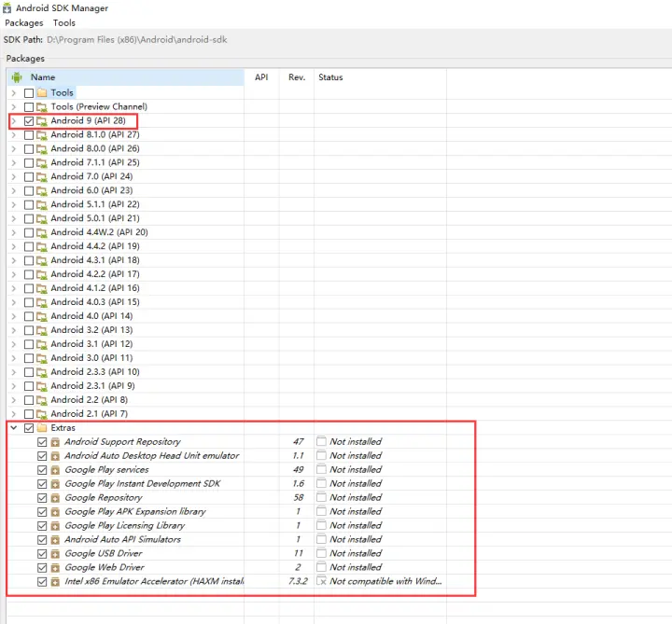Click the Android 4.0.3 (API 15) folder icon
This screenshot has height=624, width=672.
tap(42, 302)
